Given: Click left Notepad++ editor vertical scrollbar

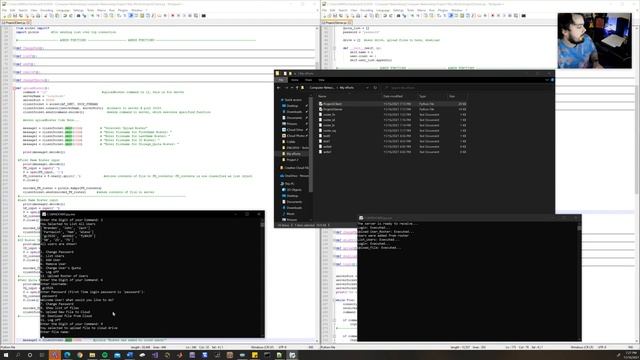Looking at the screenshot, I should [317, 184].
